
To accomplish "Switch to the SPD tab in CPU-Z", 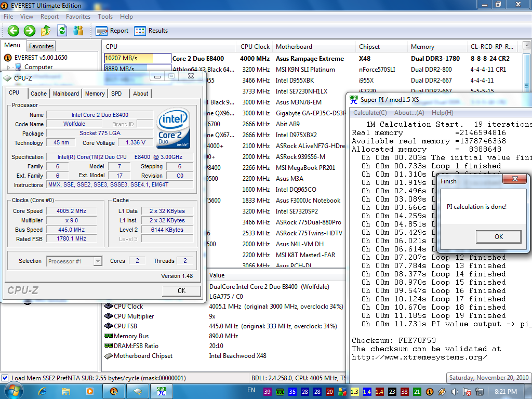I will (116, 94).
